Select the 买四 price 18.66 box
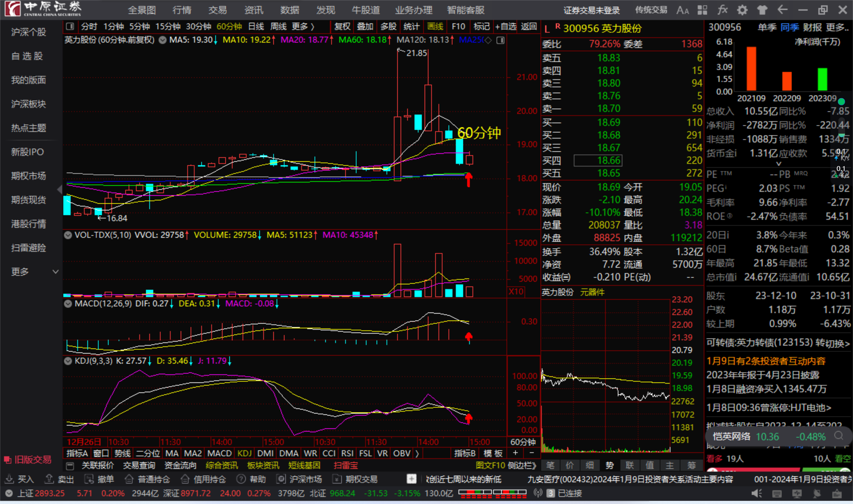This screenshot has height=504, width=853. point(598,160)
